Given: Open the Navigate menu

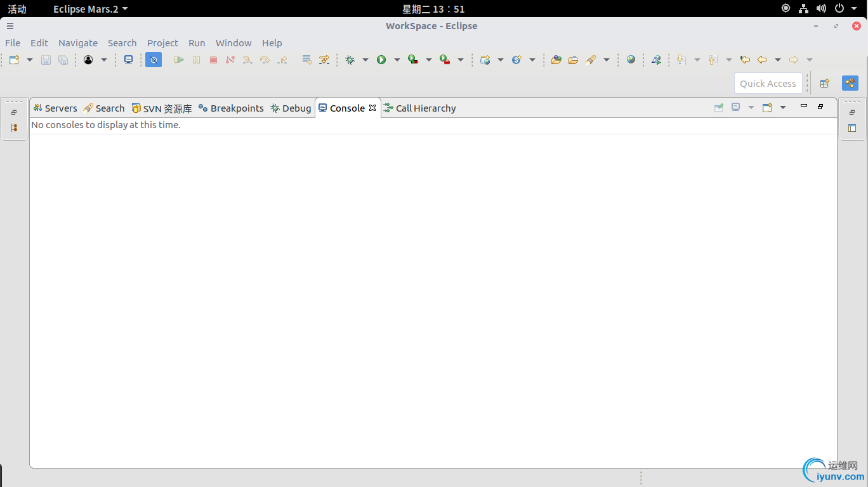Looking at the screenshot, I should [78, 43].
